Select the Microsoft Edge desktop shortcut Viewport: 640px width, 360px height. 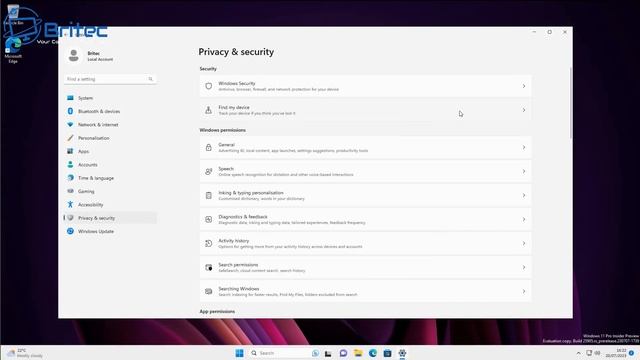(x=13, y=50)
